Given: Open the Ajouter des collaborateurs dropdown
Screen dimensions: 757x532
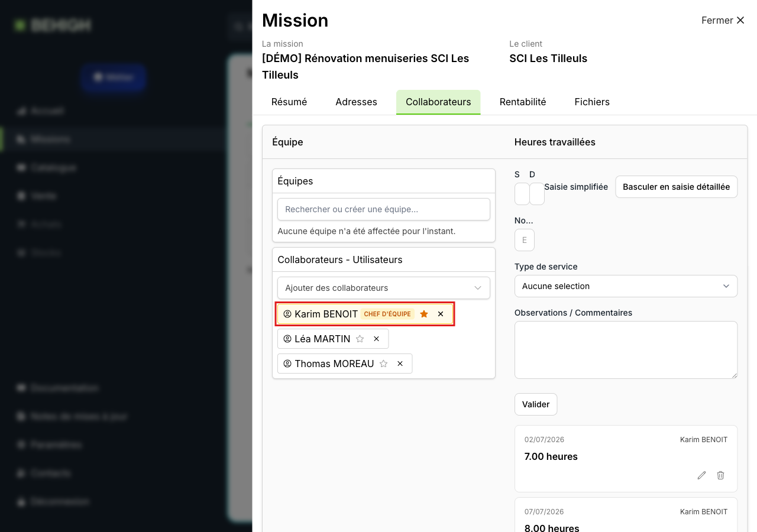Looking at the screenshot, I should tap(384, 288).
